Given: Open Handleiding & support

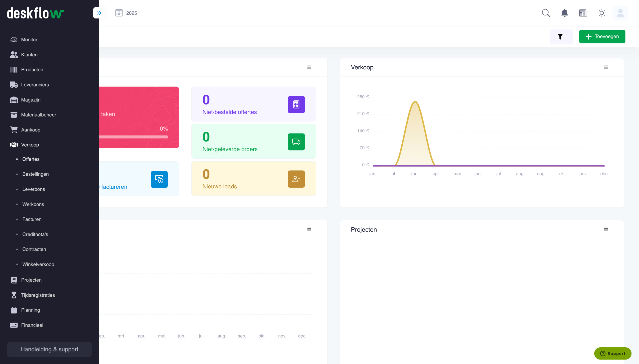Looking at the screenshot, I should [x=49, y=349].
